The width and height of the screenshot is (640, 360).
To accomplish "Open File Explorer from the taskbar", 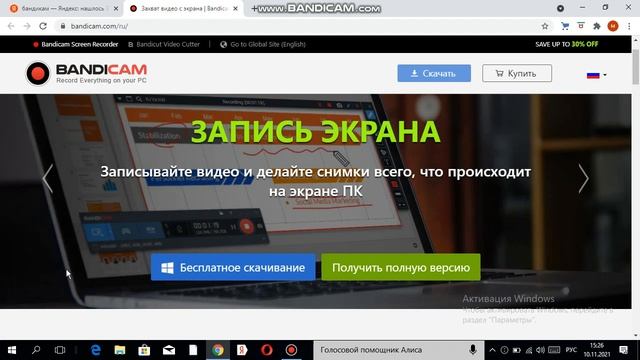I will 120,350.
